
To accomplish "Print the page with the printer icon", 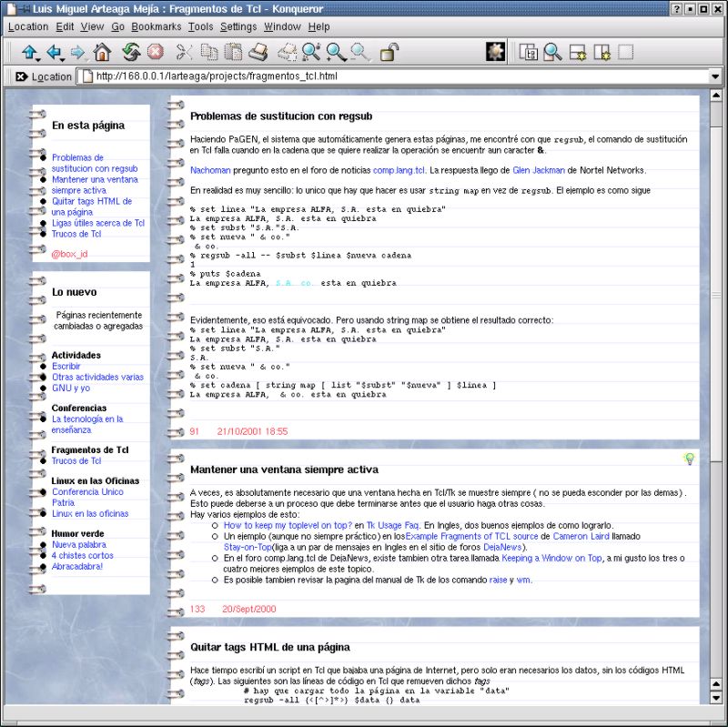I will click(x=258, y=52).
